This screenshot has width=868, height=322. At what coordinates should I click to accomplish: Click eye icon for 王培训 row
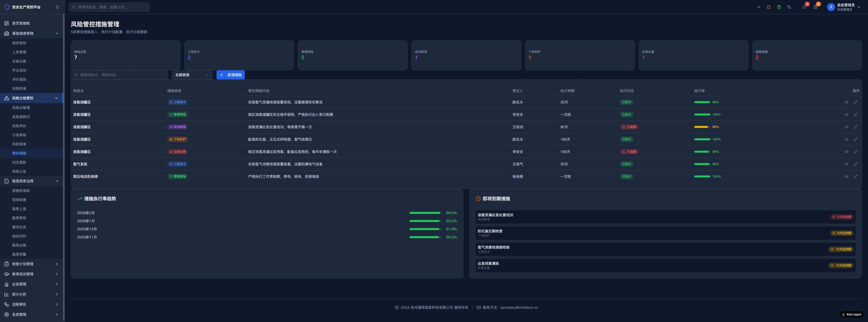click(x=846, y=127)
